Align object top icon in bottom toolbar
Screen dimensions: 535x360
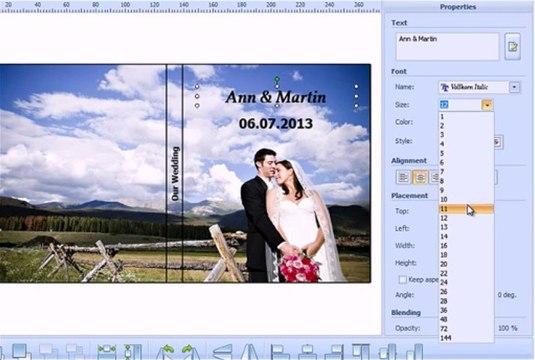point(361,352)
